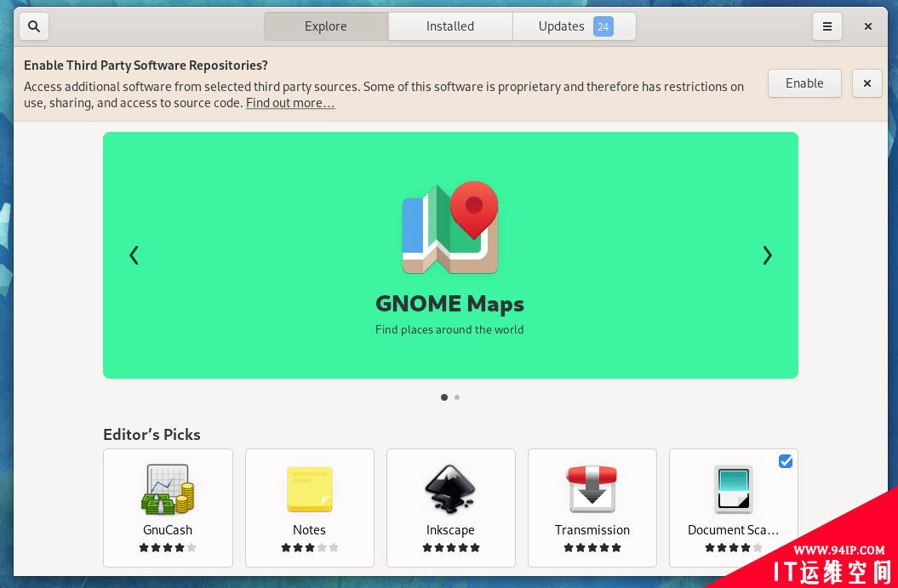This screenshot has width=898, height=588.
Task: Open the Find out more link
Action: [290, 103]
